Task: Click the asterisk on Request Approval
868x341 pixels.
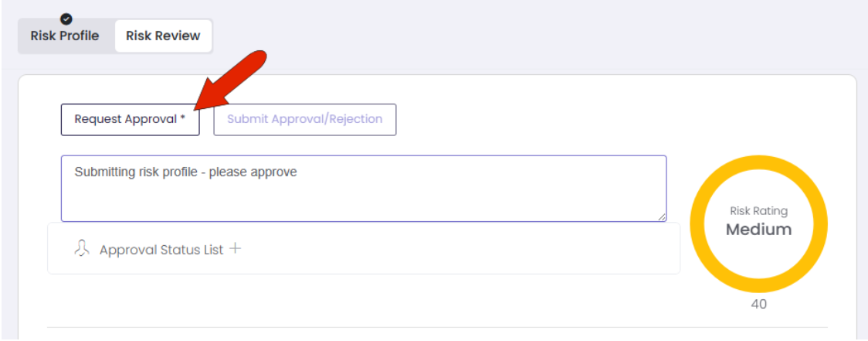Action: coord(183,118)
